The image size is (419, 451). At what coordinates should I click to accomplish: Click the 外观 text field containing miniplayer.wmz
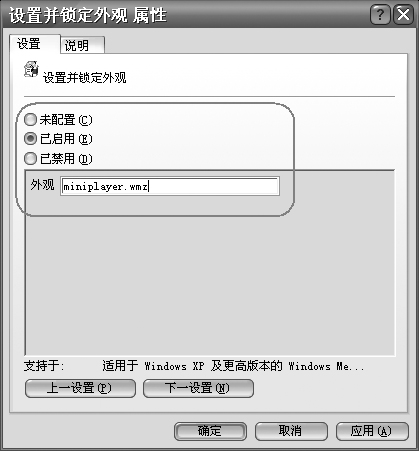170,186
